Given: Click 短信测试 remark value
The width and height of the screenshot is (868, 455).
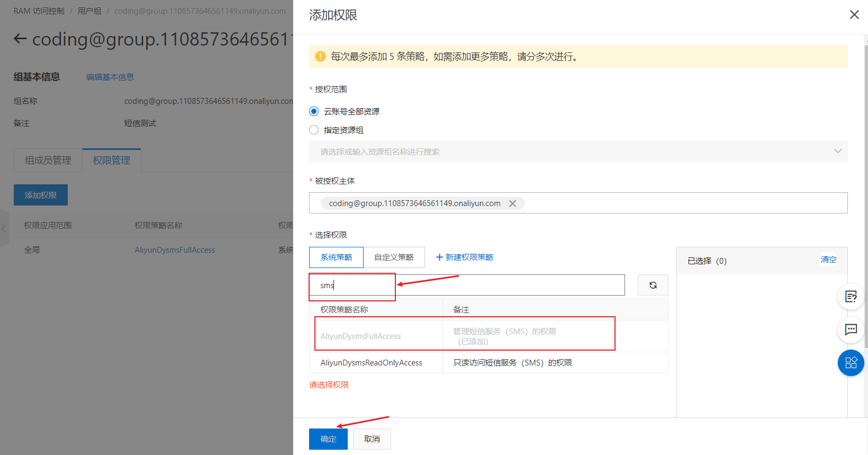Looking at the screenshot, I should point(140,123).
